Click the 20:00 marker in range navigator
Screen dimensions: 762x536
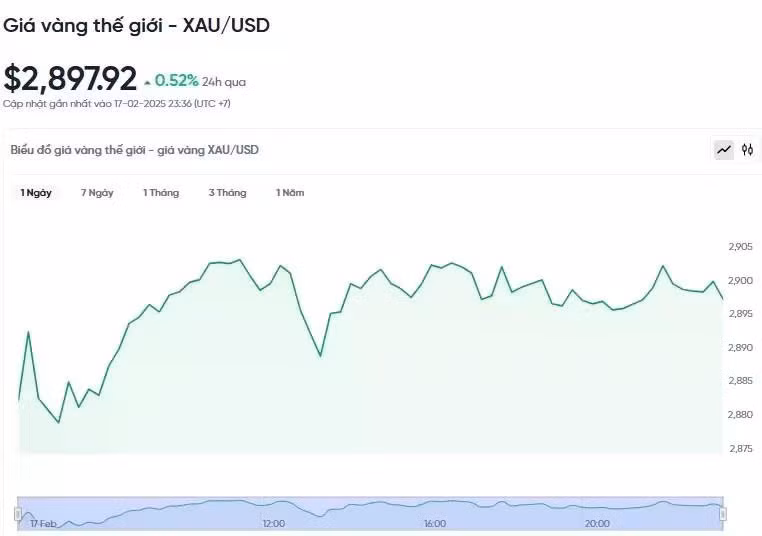tap(597, 523)
